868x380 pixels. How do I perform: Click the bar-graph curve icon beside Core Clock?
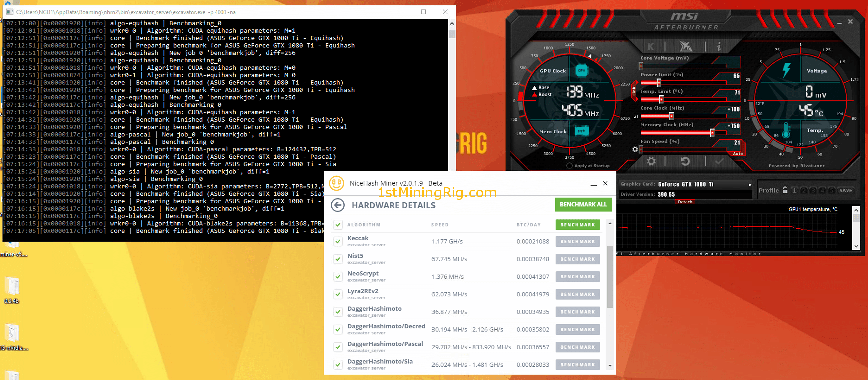(x=636, y=116)
